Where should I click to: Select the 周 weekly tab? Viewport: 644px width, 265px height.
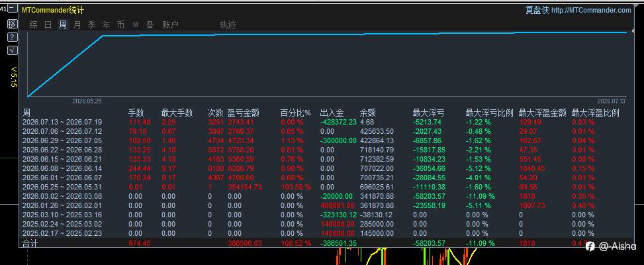62,25
